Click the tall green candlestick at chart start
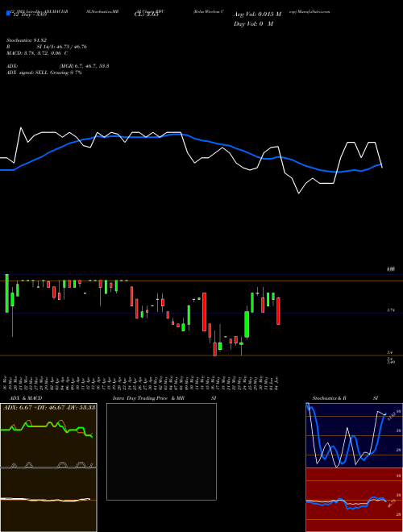The width and height of the screenshot is (403, 532). pos(6,293)
